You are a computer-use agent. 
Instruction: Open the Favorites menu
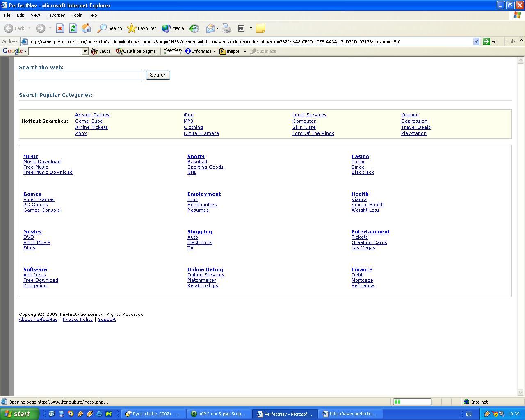coord(55,15)
